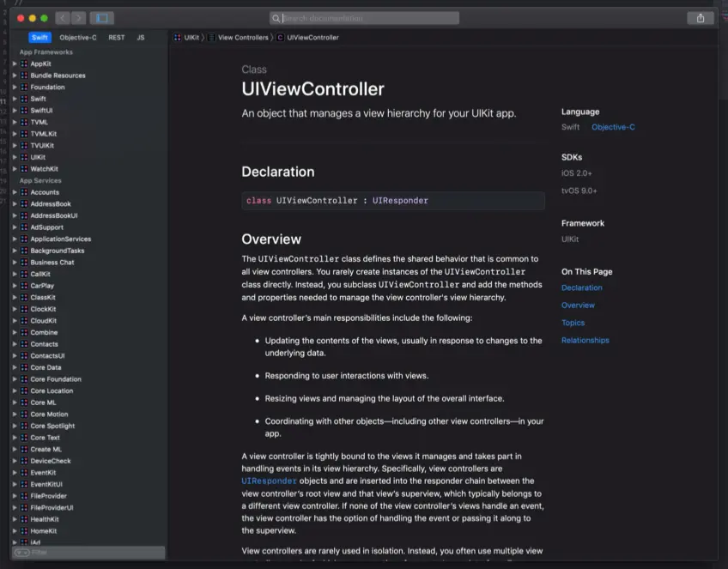Viewport: 728px width, 569px height.
Task: Click the Core Foundation framework icon
Action: (24, 379)
